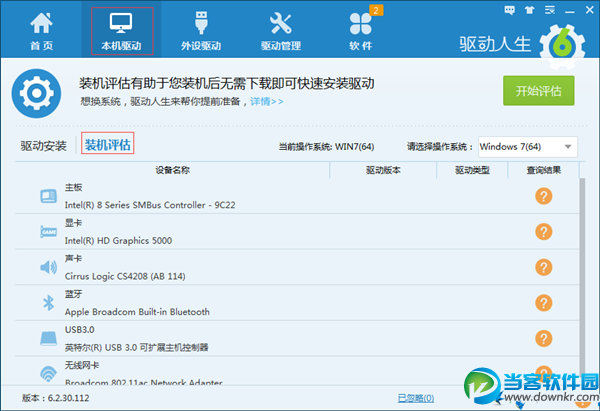Click the sound card speaker icon

49,267
